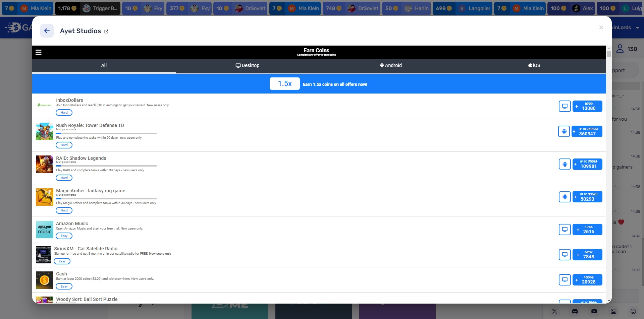The width and height of the screenshot is (644, 319).
Task: Click Easy difficulty tag on Amazon Music
Action: tap(64, 236)
